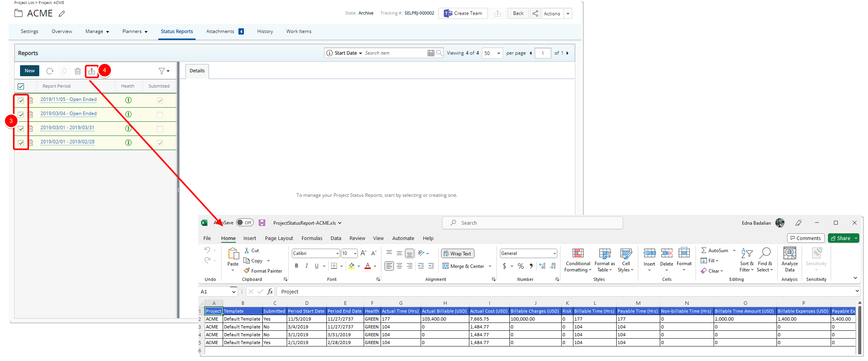Open Start Date search field dropdown

pyautogui.click(x=348, y=53)
